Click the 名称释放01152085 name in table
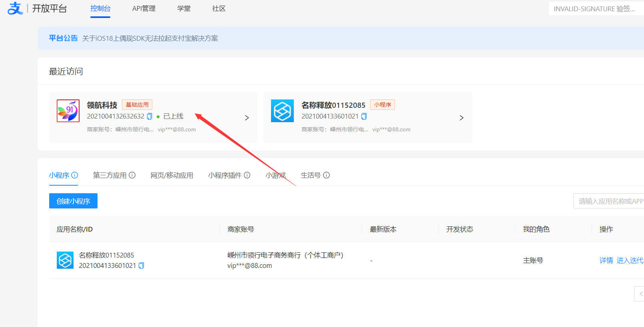This screenshot has width=644, height=327. [106, 255]
